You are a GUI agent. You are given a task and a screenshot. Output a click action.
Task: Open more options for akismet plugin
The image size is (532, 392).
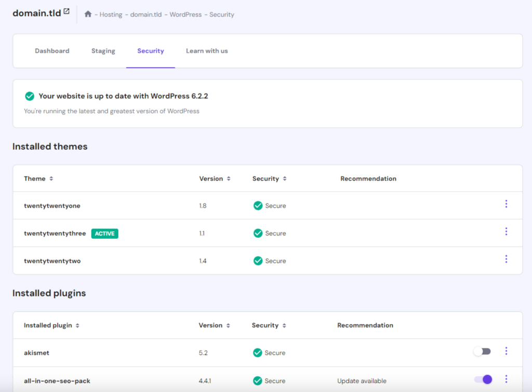coord(506,352)
